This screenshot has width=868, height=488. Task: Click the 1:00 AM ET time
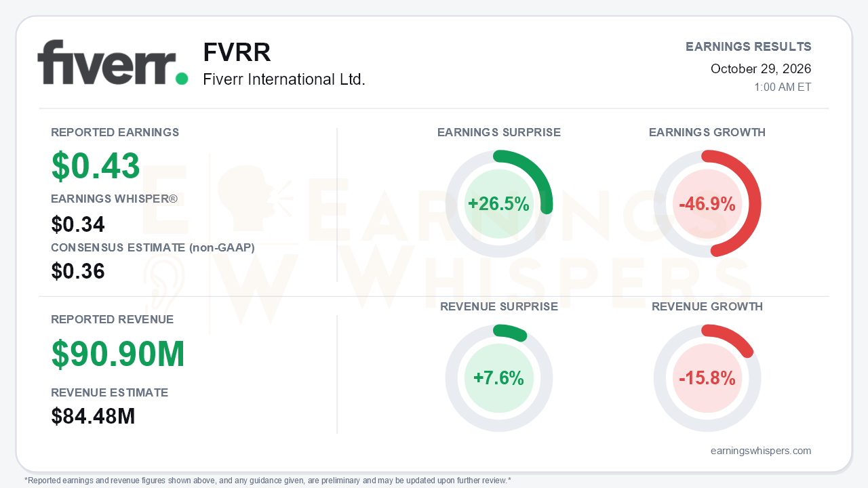click(783, 87)
